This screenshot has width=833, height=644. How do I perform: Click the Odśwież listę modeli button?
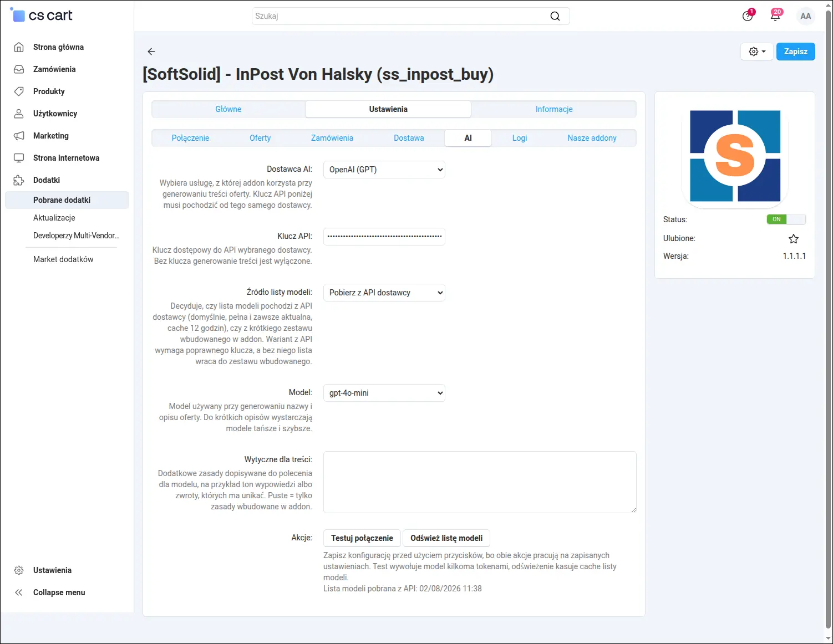(446, 538)
